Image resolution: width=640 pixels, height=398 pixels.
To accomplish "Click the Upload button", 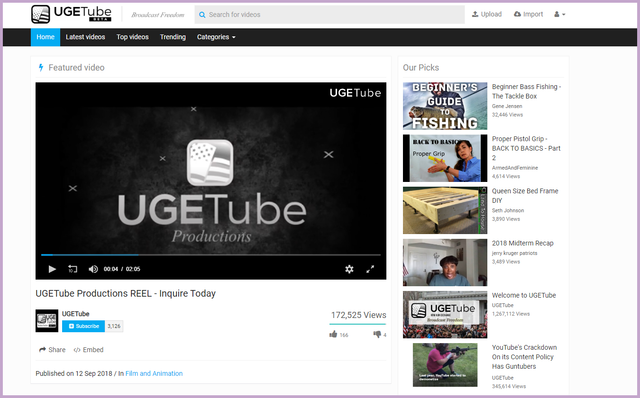I will click(x=487, y=14).
